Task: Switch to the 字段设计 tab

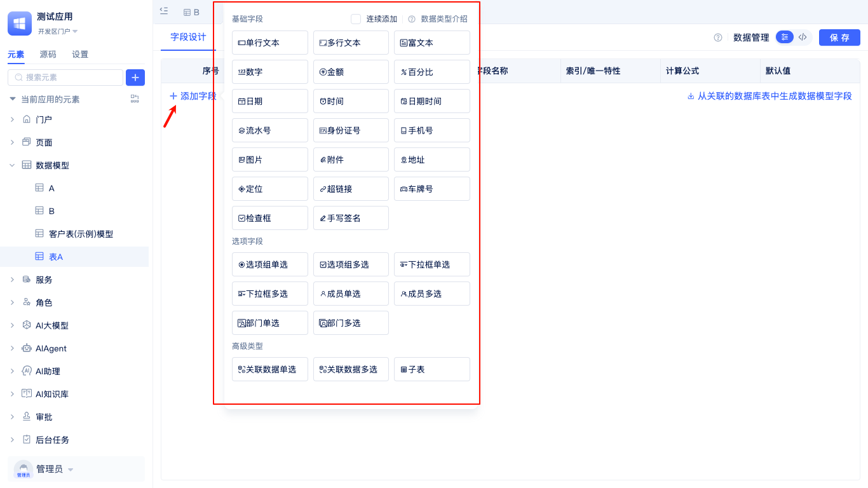Action: coord(188,37)
